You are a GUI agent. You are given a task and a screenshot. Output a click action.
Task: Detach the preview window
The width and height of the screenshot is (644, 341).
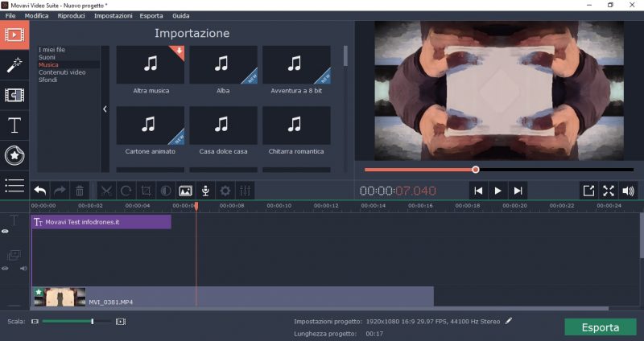(x=588, y=191)
